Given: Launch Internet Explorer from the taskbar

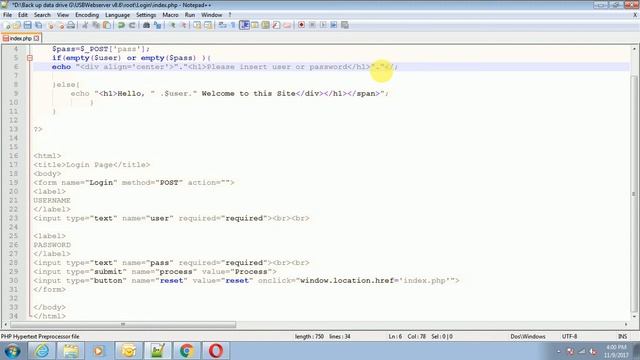Looking at the screenshot, I should (x=42, y=351).
